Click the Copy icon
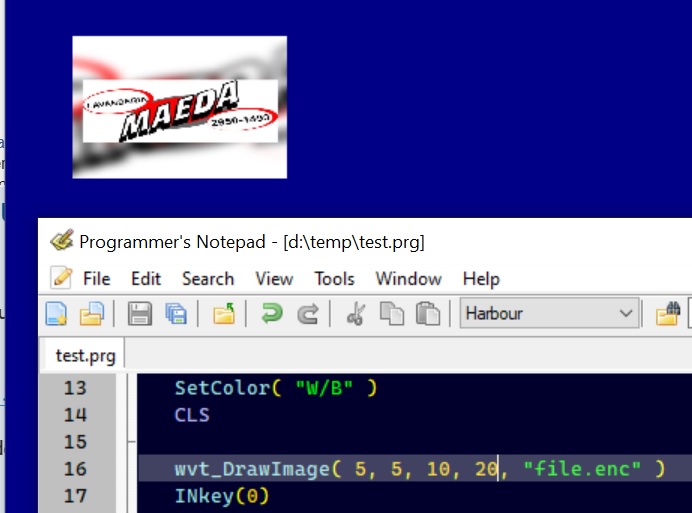Viewport: 692px width, 513px height. (x=391, y=313)
